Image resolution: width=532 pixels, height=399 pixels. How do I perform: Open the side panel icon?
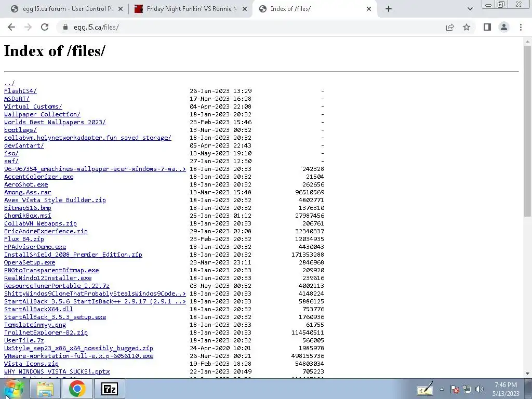pyautogui.click(x=487, y=27)
